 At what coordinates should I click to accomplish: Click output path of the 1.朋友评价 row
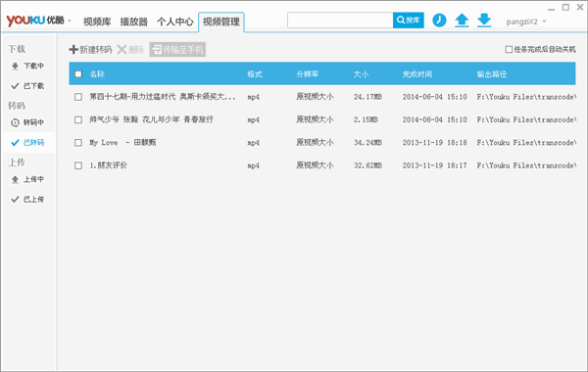(x=526, y=165)
